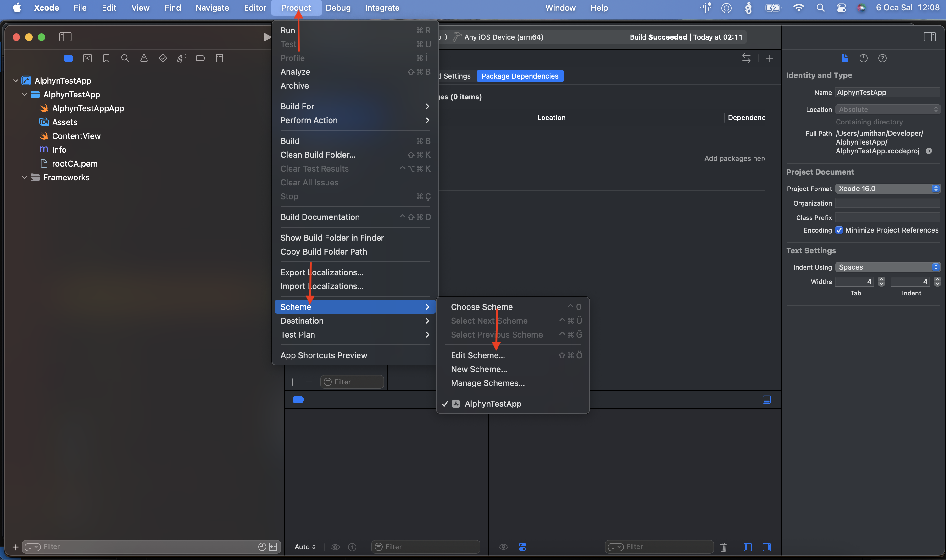Open the Project Format dropdown
The width and height of the screenshot is (946, 560).
[888, 188]
